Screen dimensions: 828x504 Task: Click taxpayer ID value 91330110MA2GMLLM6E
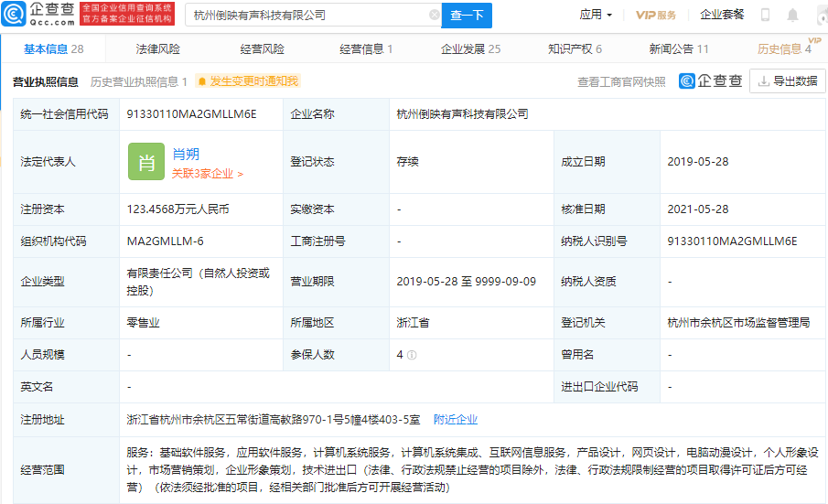[x=733, y=241]
